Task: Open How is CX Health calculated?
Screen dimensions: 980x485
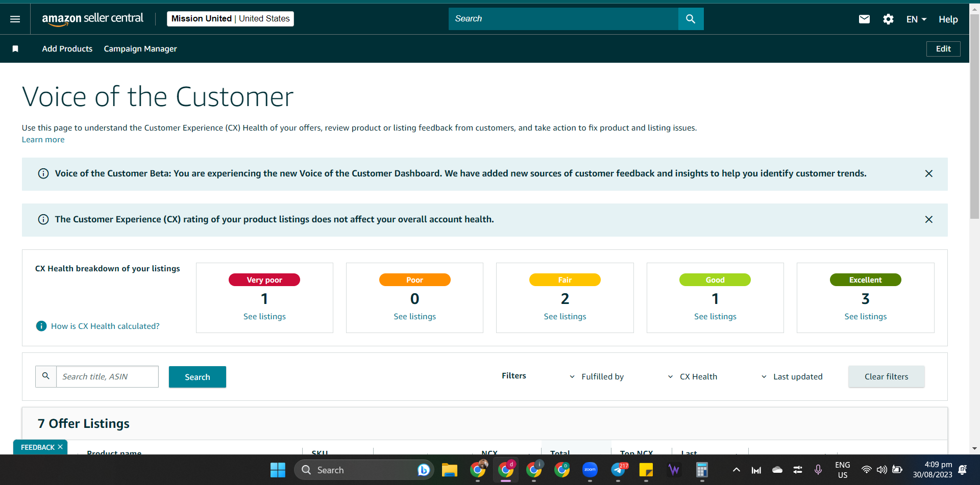Action: pos(105,326)
